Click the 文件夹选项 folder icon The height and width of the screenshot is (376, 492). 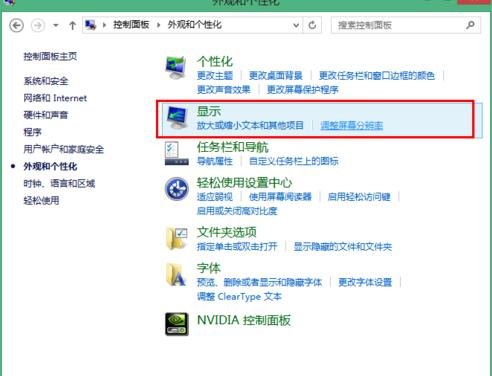click(177, 238)
